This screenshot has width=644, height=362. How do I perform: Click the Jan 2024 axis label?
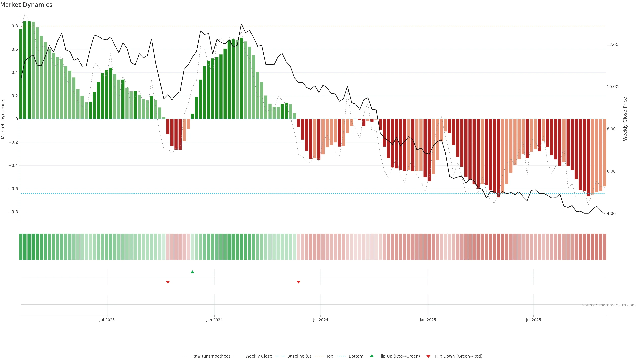tap(214, 320)
